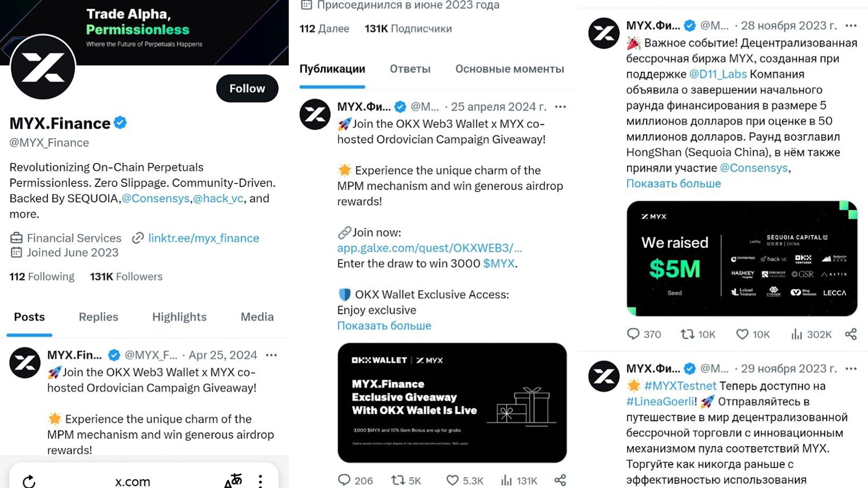
Task: Click the MYX.Finance verified badge
Action: point(120,123)
